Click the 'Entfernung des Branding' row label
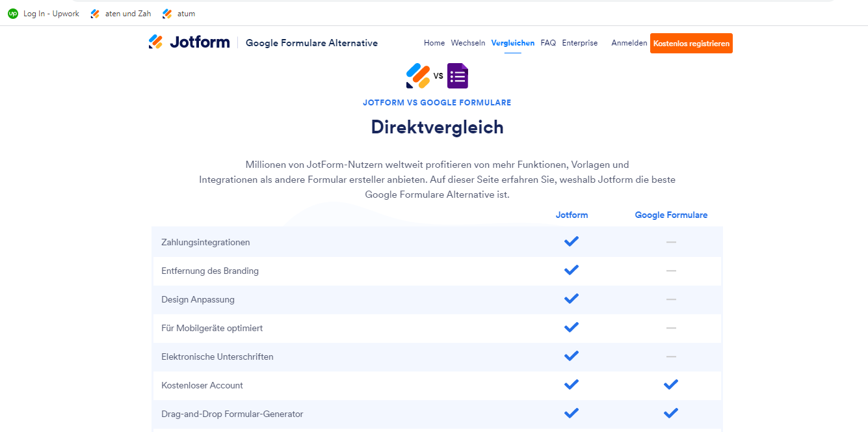 210,271
